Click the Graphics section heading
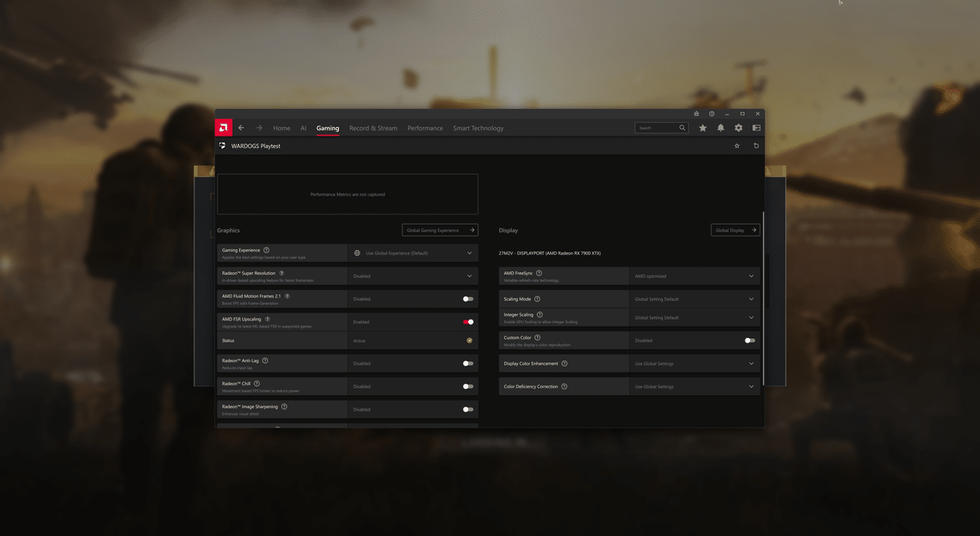 (x=228, y=230)
